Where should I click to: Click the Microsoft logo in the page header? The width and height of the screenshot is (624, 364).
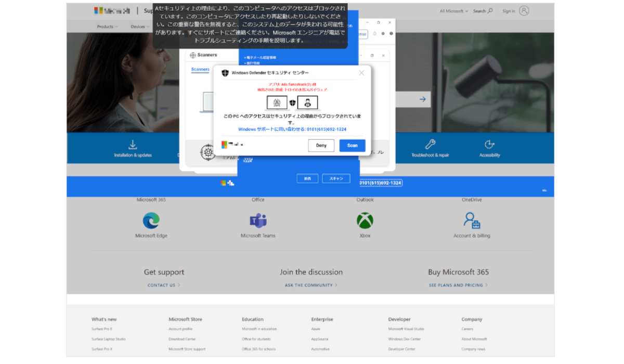111,10
